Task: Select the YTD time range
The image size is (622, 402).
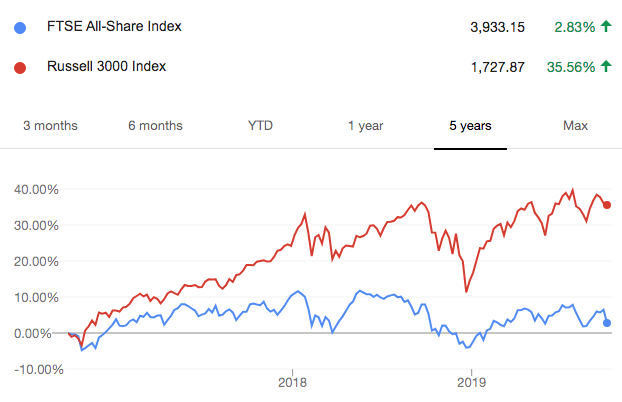Action: coord(260,125)
